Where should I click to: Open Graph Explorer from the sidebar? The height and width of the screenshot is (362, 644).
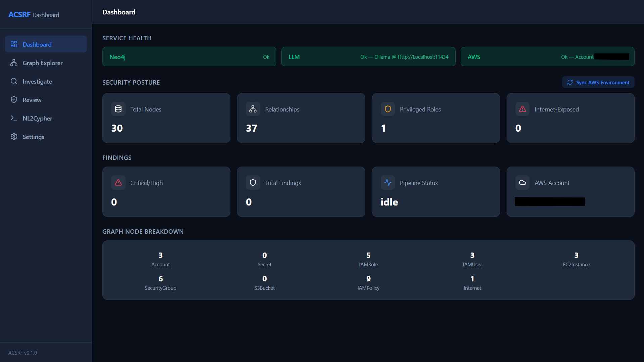point(46,63)
